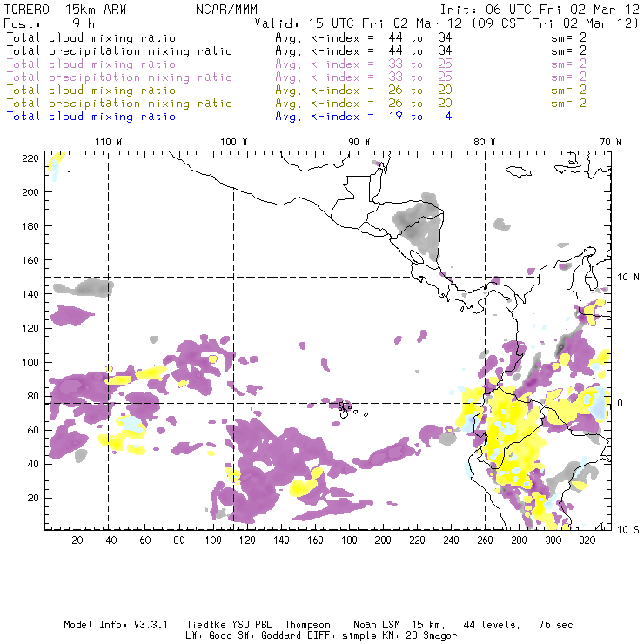Select the '76 sec' timestep text
This screenshot has width=644, height=644.
click(x=556, y=625)
